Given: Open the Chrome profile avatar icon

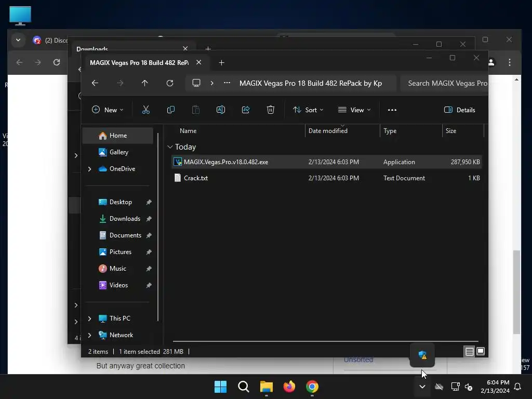Looking at the screenshot, I should (491, 62).
